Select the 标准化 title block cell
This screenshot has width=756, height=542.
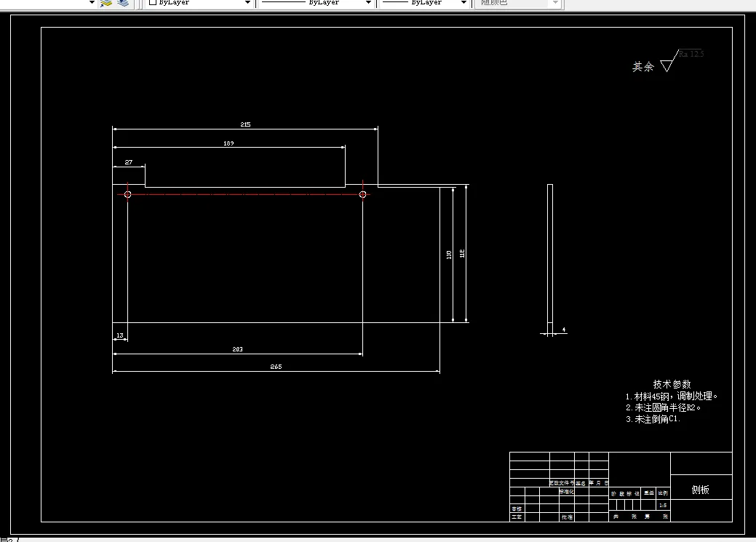(567, 492)
